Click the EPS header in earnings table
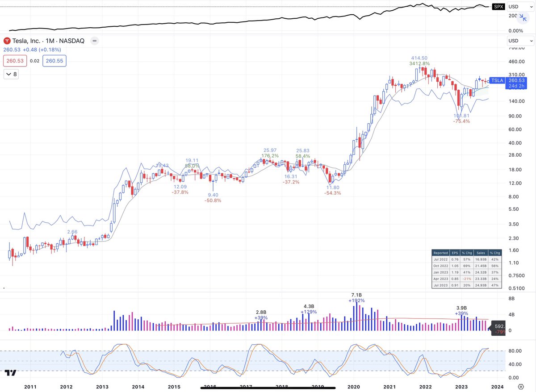The image size is (536, 392). coord(455,253)
